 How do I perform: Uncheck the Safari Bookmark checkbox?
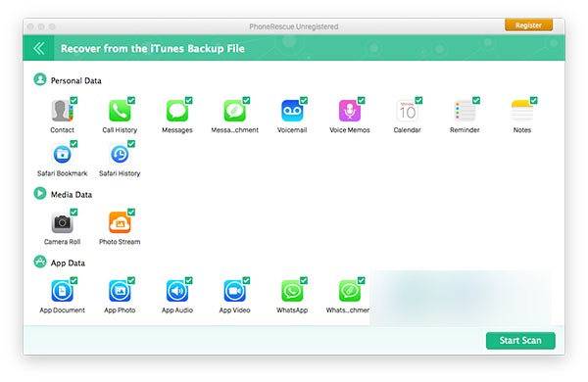73,144
